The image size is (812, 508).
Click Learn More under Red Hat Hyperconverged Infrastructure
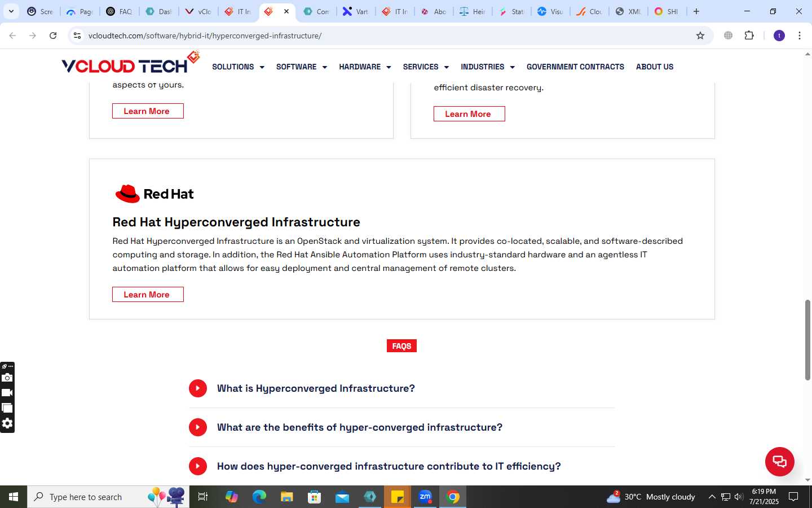pyautogui.click(x=148, y=295)
